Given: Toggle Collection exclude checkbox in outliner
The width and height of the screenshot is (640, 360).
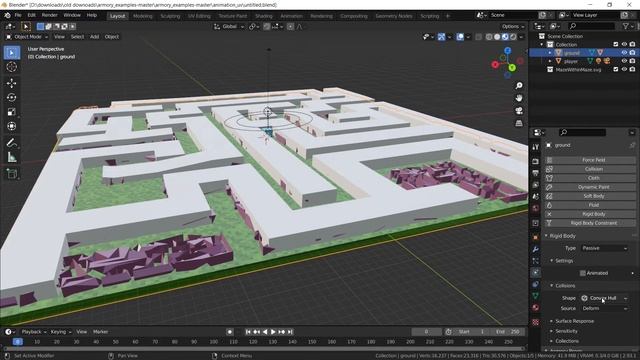Looking at the screenshot, I should click(616, 44).
